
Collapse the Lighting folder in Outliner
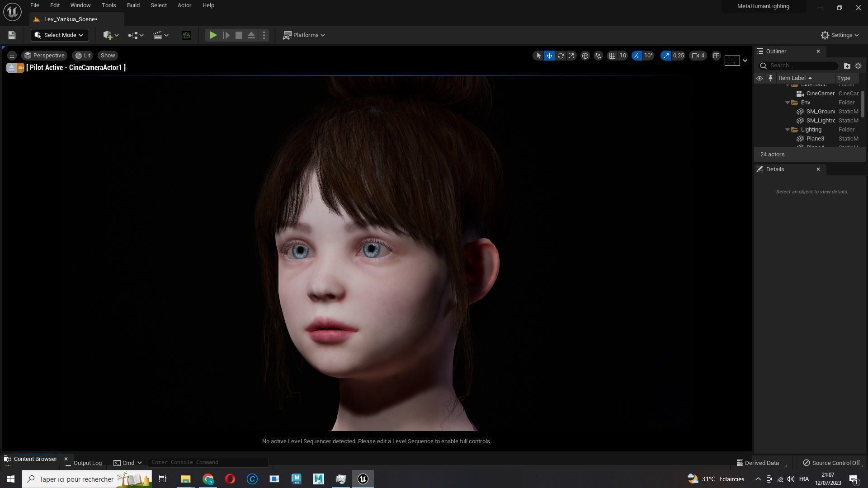click(x=788, y=130)
